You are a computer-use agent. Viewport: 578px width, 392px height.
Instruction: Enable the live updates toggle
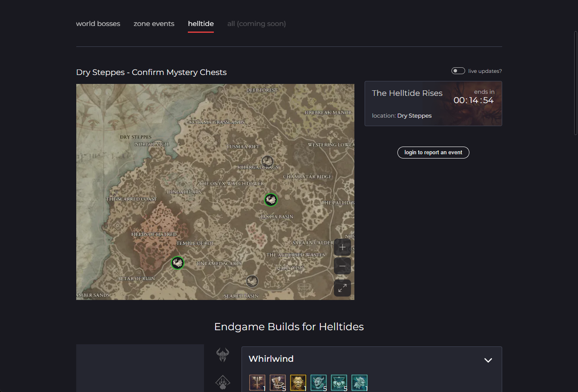(458, 71)
